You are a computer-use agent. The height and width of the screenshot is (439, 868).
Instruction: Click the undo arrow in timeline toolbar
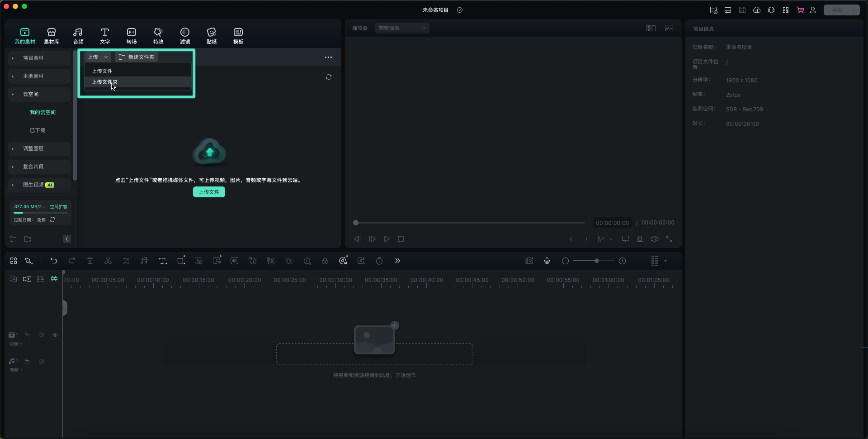point(54,261)
